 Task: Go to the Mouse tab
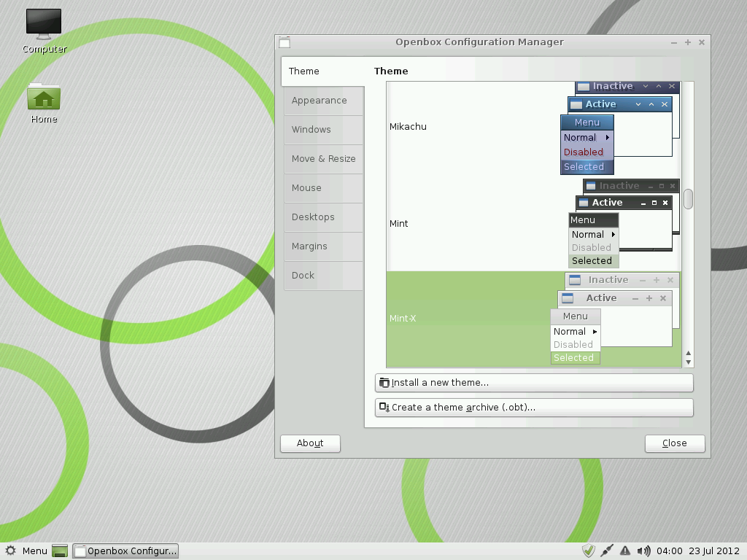click(324, 187)
